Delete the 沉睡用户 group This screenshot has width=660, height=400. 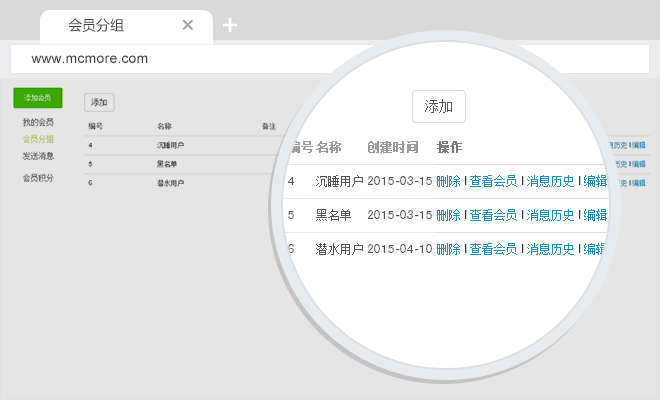448,181
